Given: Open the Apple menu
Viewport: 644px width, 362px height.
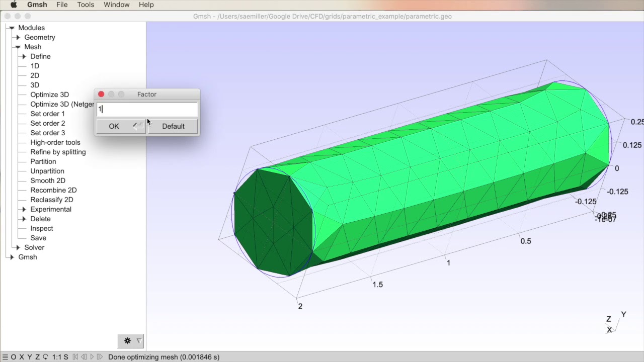Looking at the screenshot, I should point(14,5).
